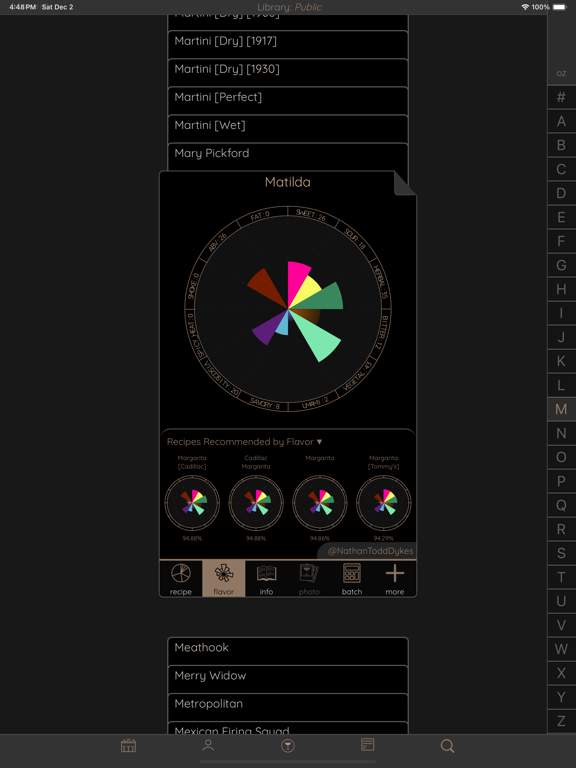Jump to letter B in index

tap(561, 145)
